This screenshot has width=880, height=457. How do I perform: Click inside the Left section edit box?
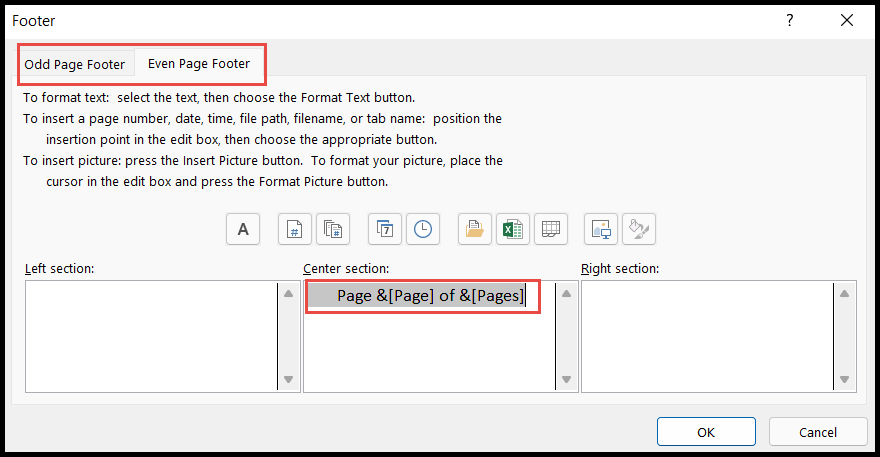click(x=150, y=336)
